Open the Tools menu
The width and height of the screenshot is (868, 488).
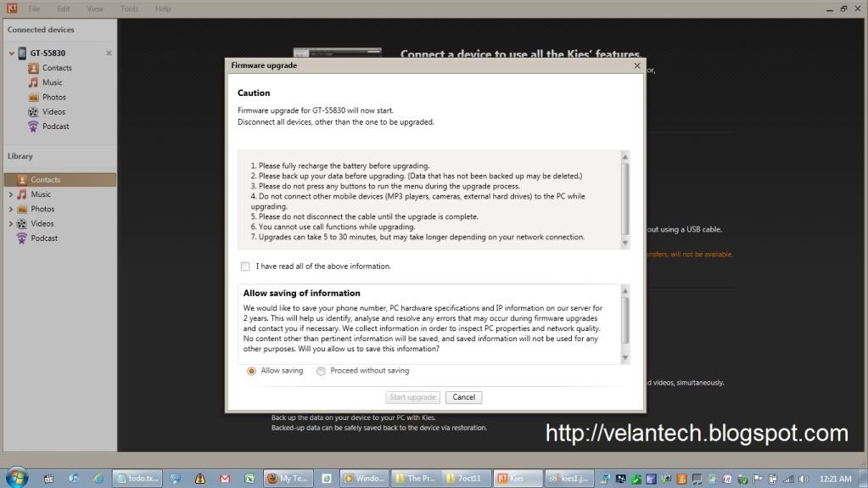pyautogui.click(x=129, y=8)
